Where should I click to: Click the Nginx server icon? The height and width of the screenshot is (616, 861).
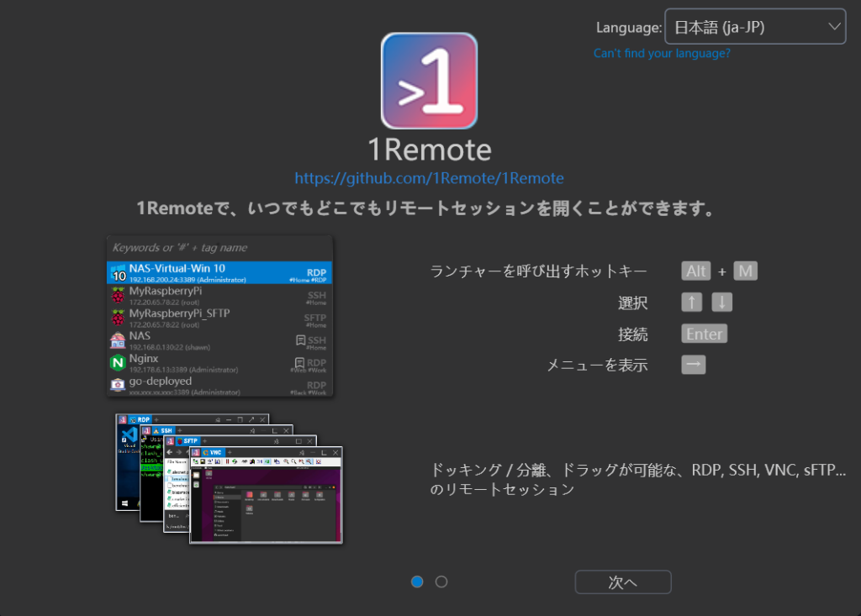coord(118,363)
